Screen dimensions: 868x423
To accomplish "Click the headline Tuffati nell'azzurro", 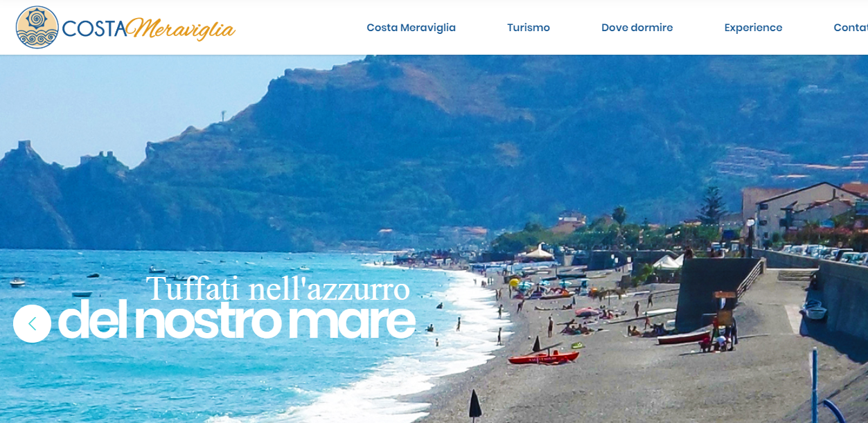I will click(278, 289).
